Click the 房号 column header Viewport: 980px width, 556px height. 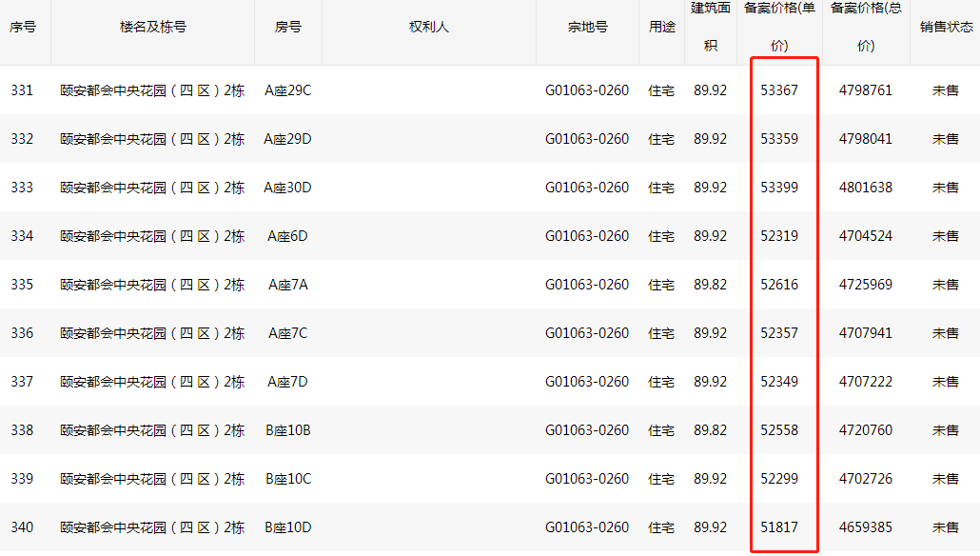pos(287,27)
